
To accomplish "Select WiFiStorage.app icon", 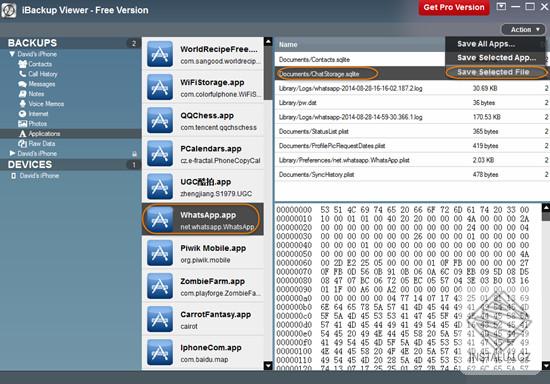I will point(160,87).
